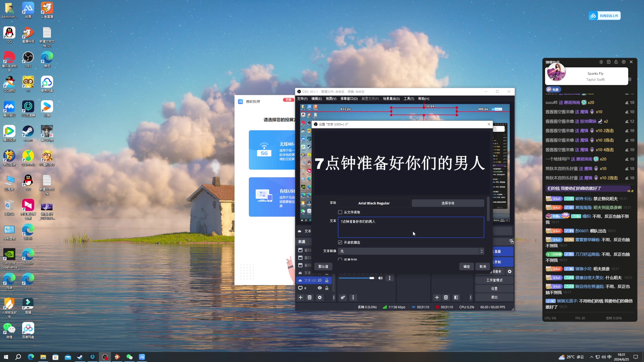Click 确定 to confirm text settings
The height and width of the screenshot is (362, 644).
[x=467, y=266]
